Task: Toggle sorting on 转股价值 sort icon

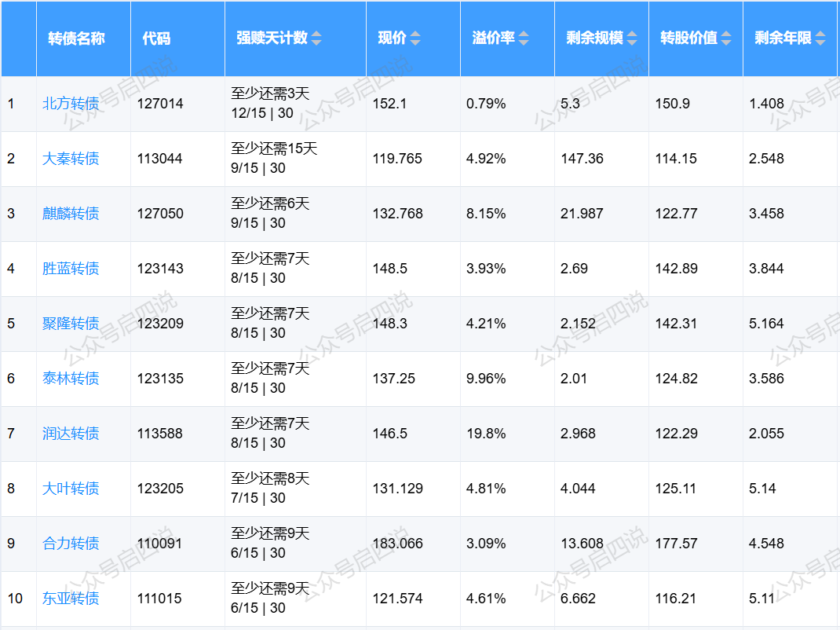Action: 726,38
